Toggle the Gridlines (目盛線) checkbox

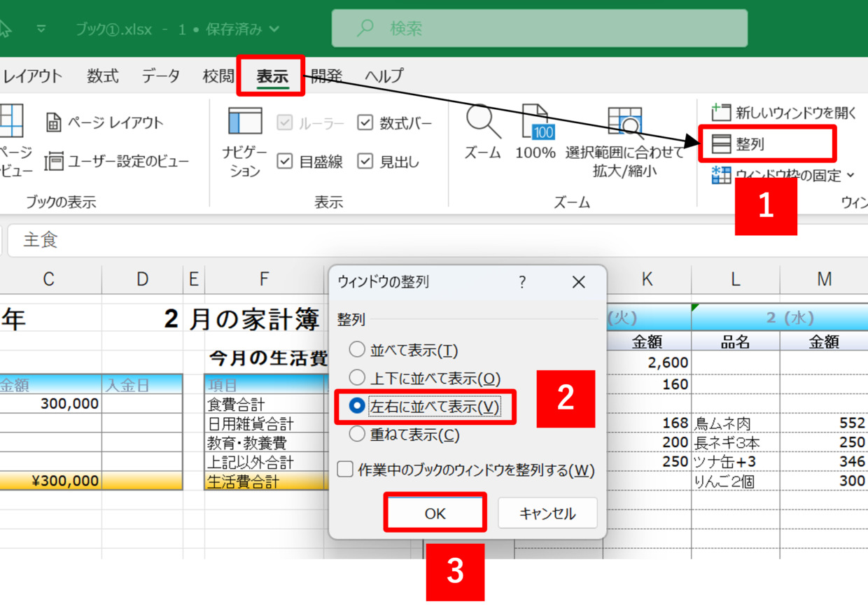(285, 162)
